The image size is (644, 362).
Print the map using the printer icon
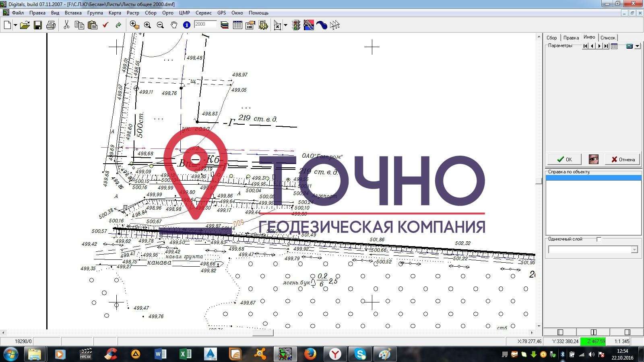51,25
